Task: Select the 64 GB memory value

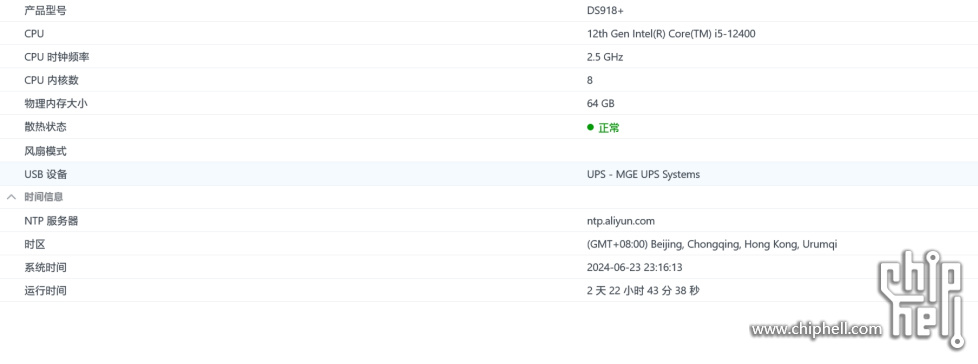Action: (601, 103)
